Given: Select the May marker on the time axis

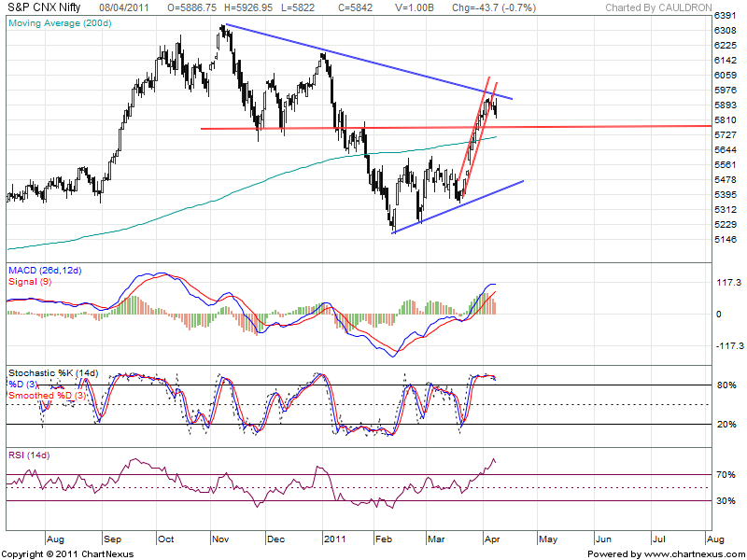Looking at the screenshot, I should (x=548, y=539).
